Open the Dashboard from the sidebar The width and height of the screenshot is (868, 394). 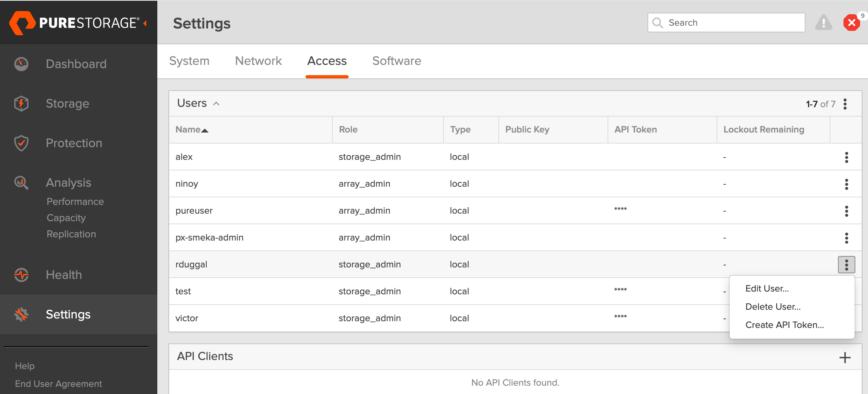76,64
